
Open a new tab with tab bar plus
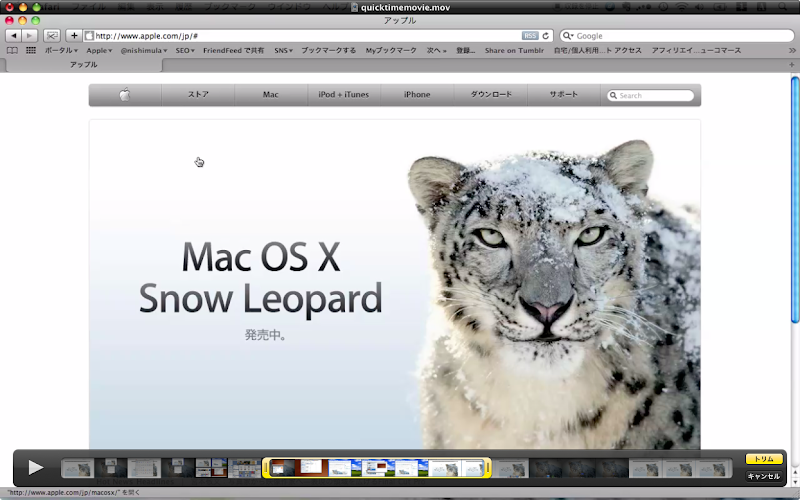point(791,65)
